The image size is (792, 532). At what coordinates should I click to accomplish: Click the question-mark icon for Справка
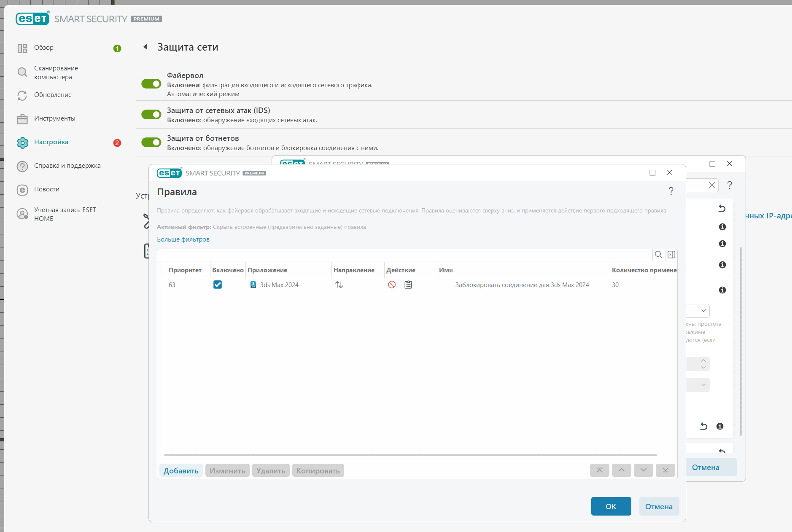[x=22, y=167]
